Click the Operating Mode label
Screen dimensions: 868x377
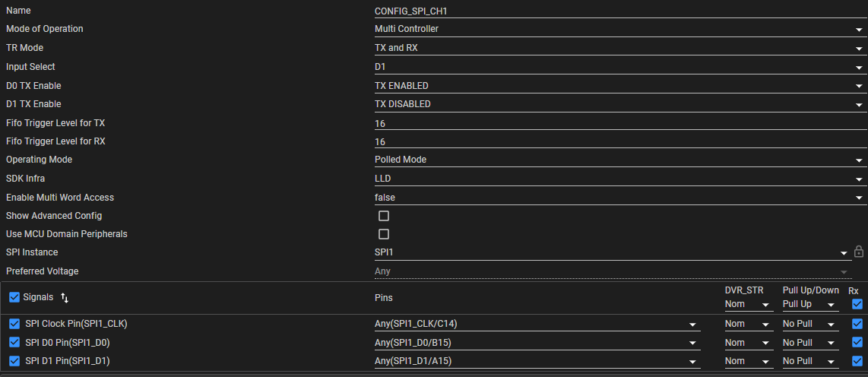pyautogui.click(x=39, y=160)
